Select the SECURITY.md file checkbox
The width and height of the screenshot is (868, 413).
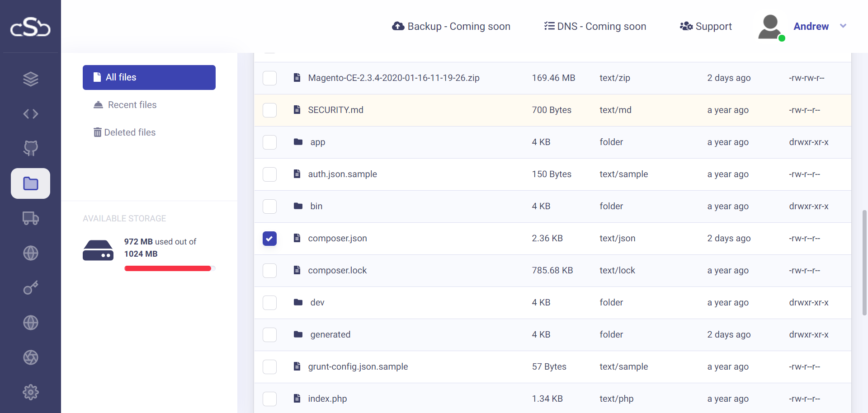[x=269, y=110]
